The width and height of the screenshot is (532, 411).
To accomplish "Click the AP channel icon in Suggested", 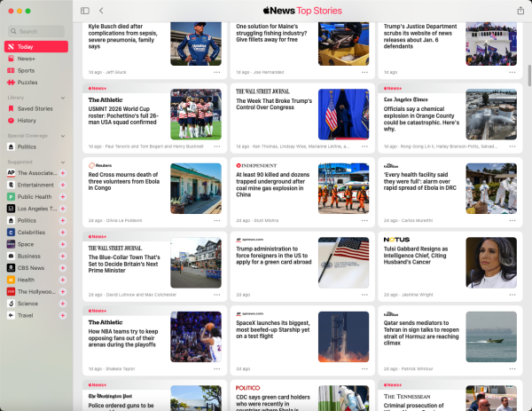I will pyautogui.click(x=11, y=173).
